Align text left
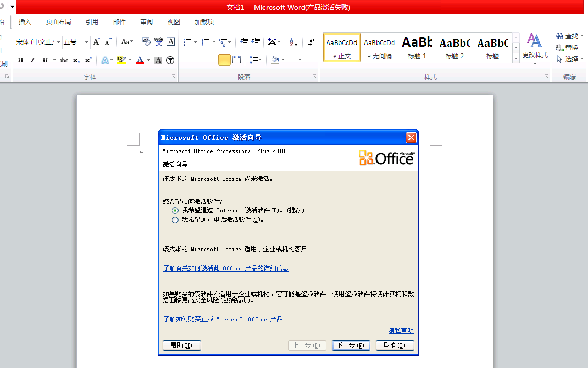 (187, 60)
